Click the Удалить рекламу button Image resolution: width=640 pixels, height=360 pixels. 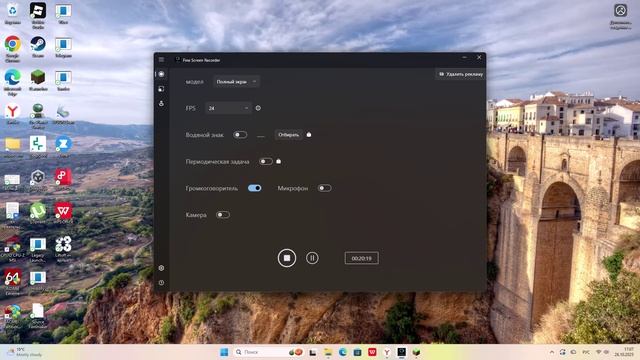[x=460, y=74]
